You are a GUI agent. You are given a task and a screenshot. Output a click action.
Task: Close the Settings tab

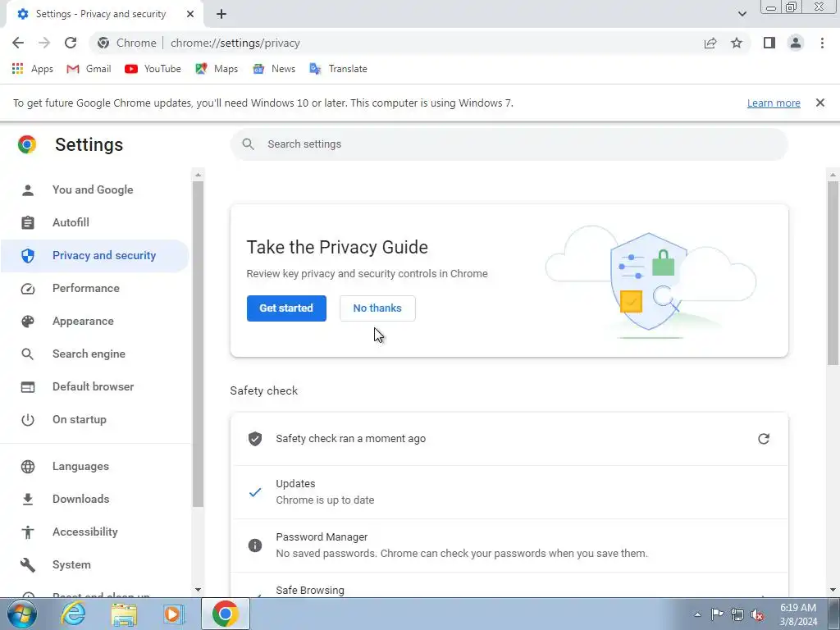[190, 14]
